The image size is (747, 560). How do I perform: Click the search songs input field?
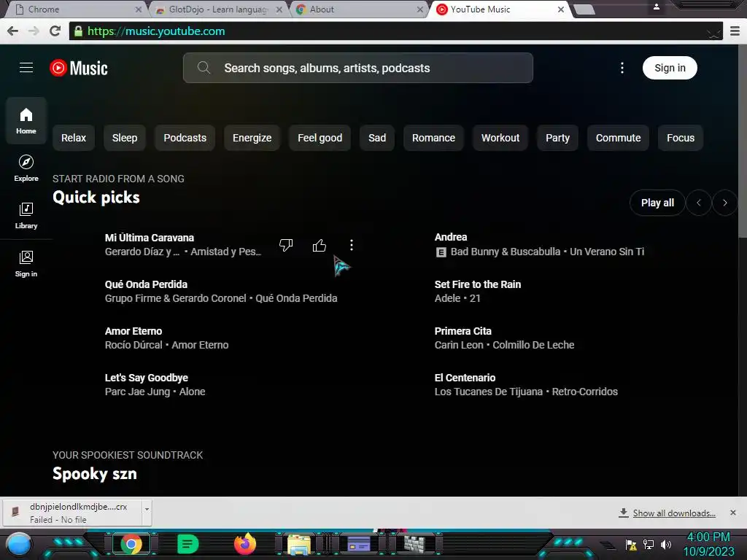pos(357,68)
